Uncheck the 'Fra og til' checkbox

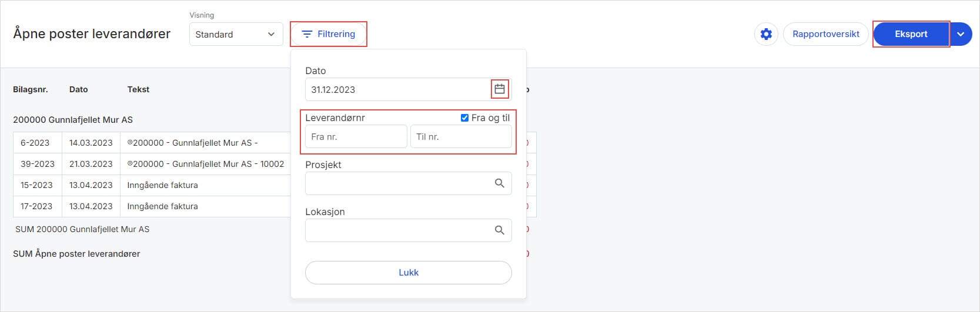tap(464, 118)
